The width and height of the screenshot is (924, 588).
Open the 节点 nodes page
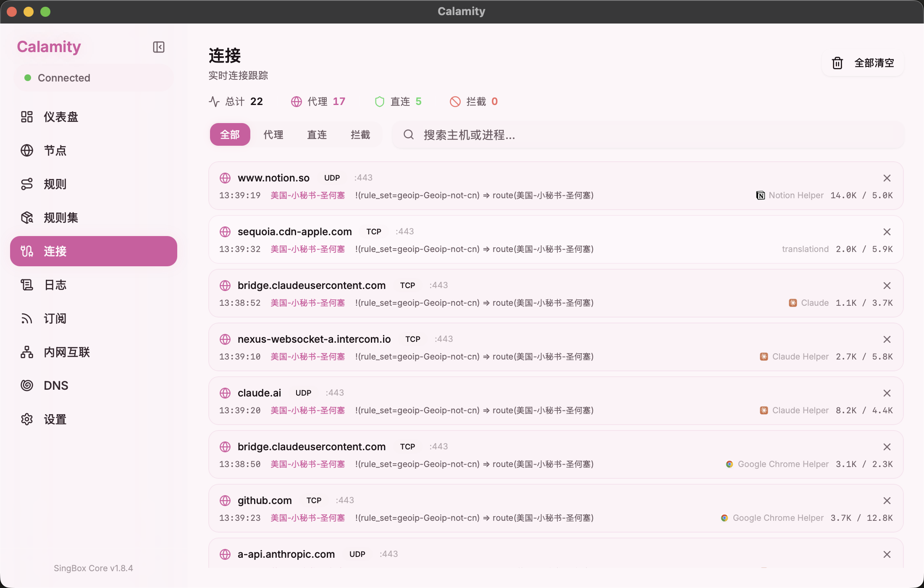pos(55,150)
